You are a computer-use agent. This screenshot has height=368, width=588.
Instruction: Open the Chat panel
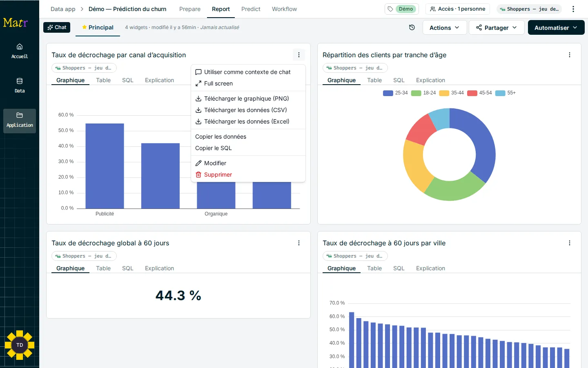pyautogui.click(x=57, y=27)
